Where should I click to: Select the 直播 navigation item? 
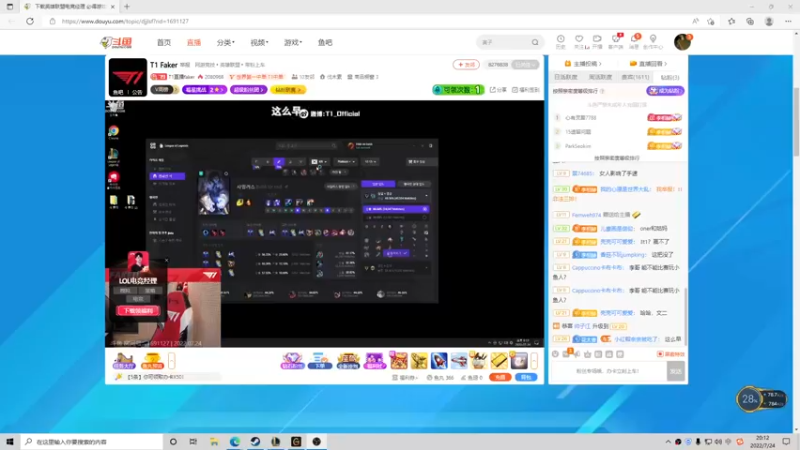pos(194,42)
